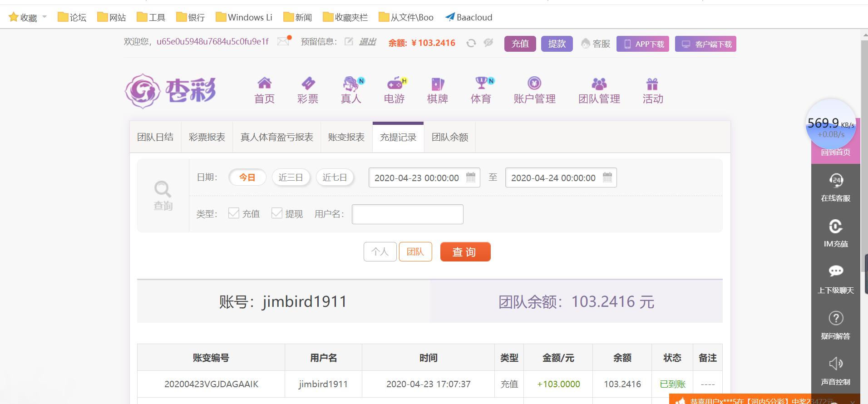Open 棋牌 card games navigation icon
This screenshot has height=404, width=868.
(438, 84)
